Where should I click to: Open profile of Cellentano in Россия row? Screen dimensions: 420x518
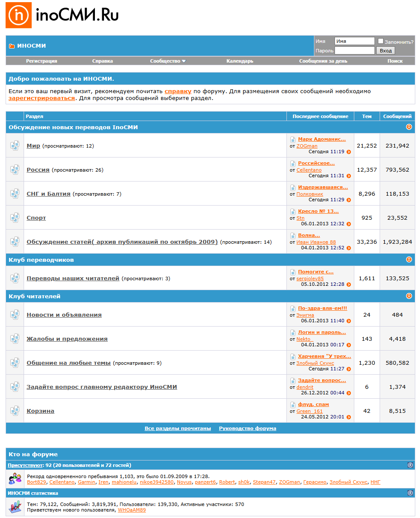[x=309, y=170]
